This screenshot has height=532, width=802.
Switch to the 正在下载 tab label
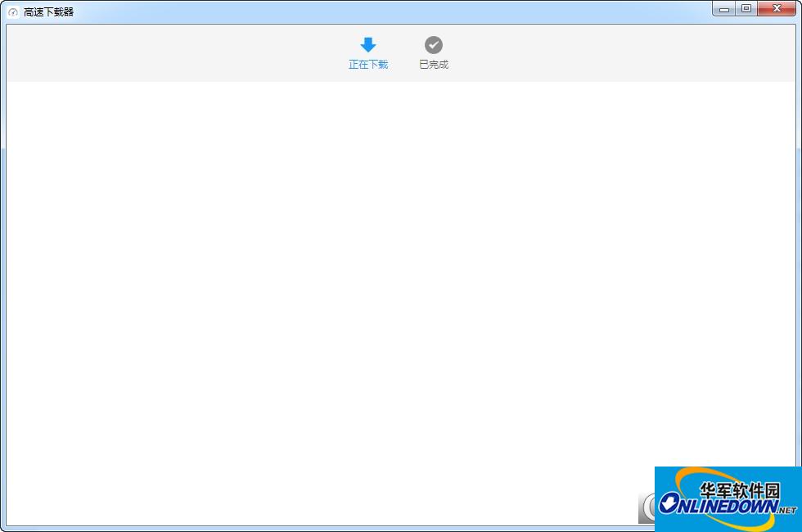coord(368,65)
